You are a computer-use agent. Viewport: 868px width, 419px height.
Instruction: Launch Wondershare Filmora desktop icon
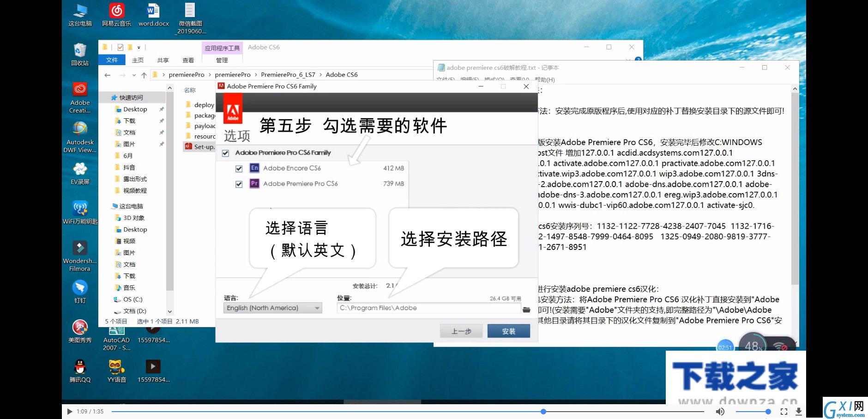[x=80, y=255]
